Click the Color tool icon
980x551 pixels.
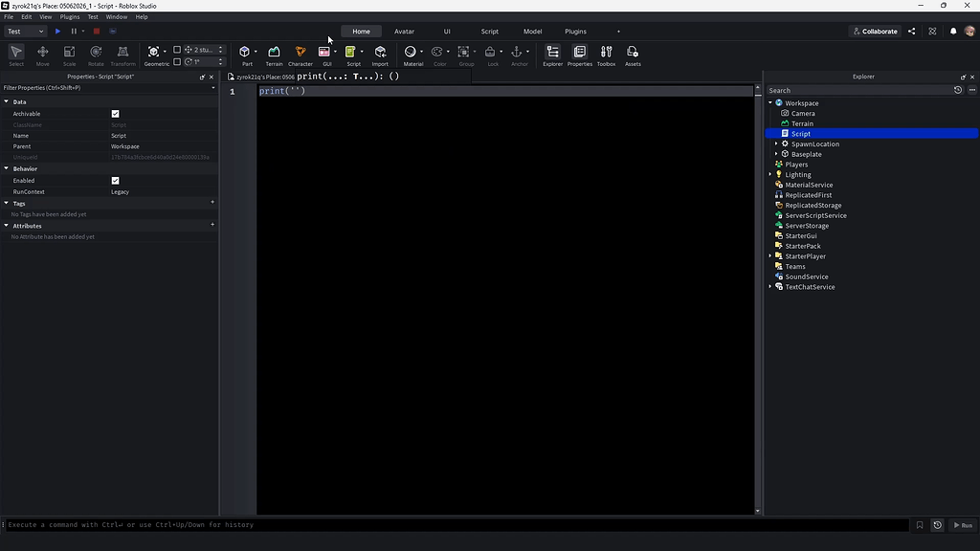(436, 52)
